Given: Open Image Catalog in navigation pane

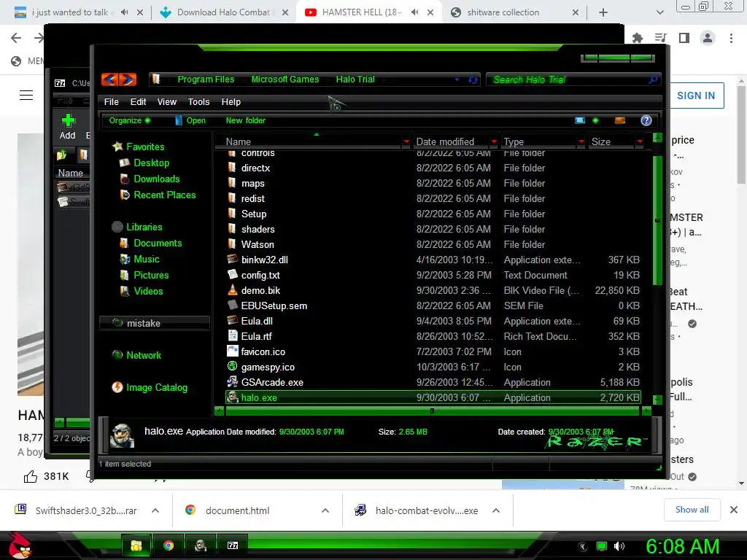Looking at the screenshot, I should point(157,388).
